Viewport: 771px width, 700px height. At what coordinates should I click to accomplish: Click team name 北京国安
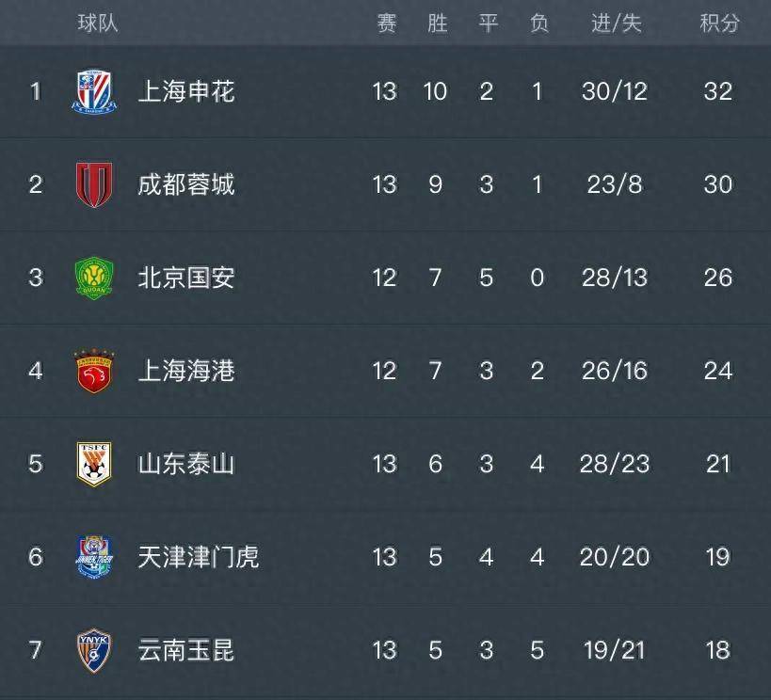186,278
